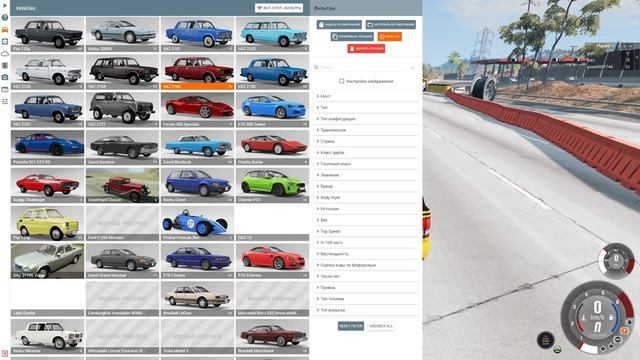The image size is (640, 360).
Task: Open the camera photo mode icon
Action: click(5, 77)
